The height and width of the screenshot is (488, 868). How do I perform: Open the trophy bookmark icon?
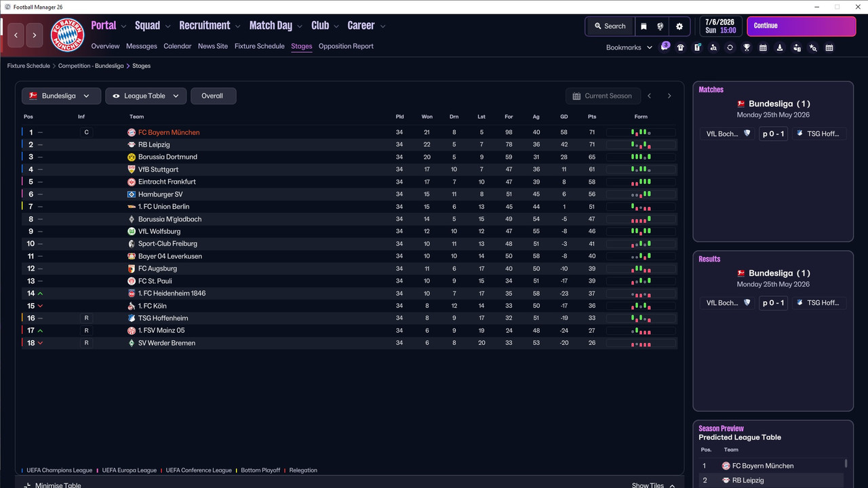(x=747, y=47)
